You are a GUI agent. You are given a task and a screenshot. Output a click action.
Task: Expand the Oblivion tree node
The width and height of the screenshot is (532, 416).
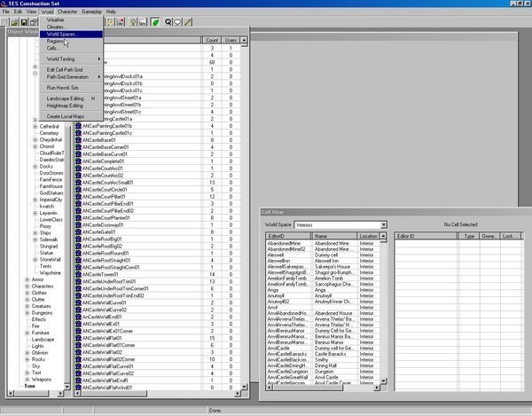(x=27, y=352)
